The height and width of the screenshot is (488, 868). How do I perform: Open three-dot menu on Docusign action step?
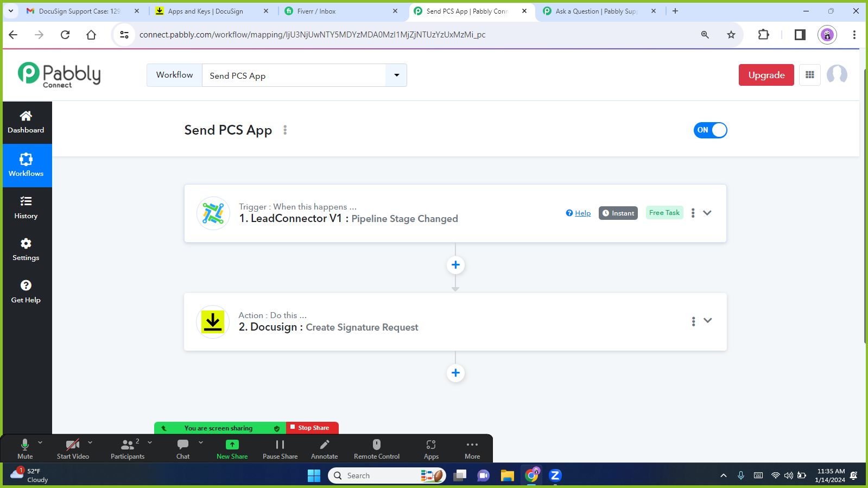point(693,321)
